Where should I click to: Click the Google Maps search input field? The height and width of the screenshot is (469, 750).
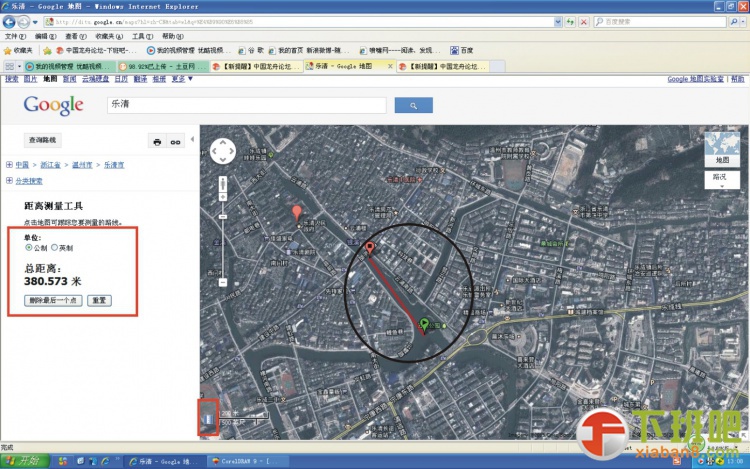pos(246,105)
